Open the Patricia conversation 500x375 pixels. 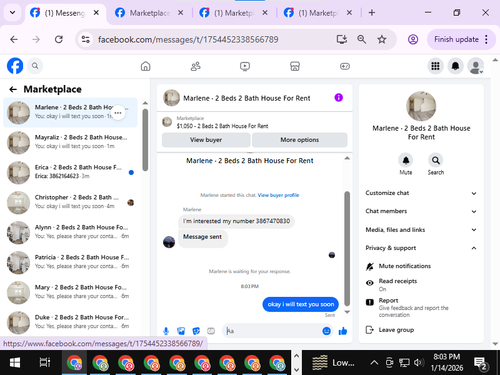[71, 262]
